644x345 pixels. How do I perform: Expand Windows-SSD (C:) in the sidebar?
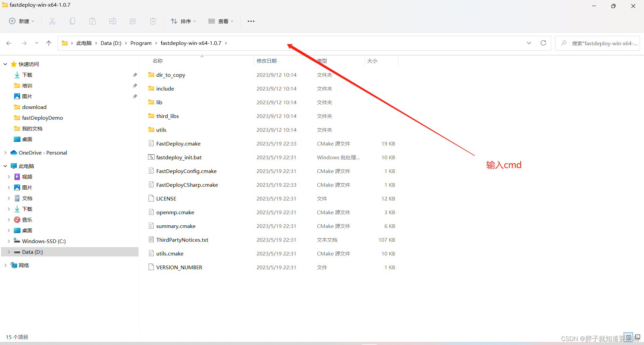tap(9, 241)
